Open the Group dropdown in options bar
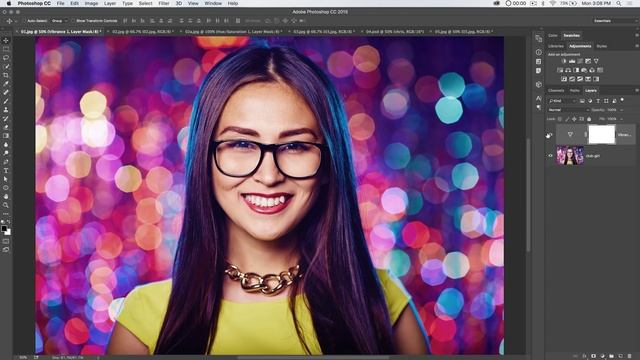 coord(60,21)
